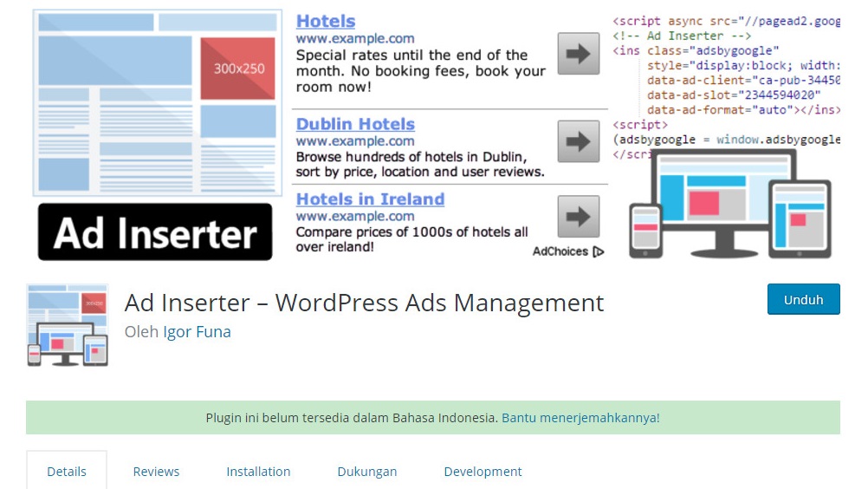Screen dimensions: 868x489
Task: Click the Bantu menerjemahkannya link
Action: coord(580,418)
